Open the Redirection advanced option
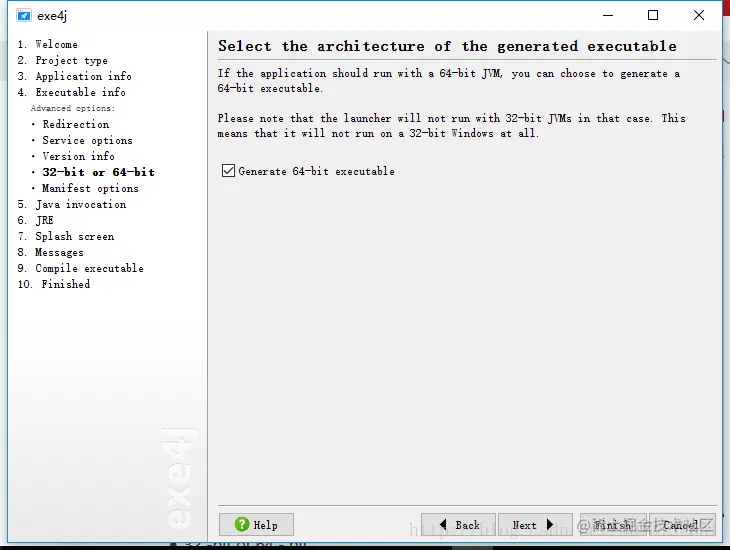Image resolution: width=730 pixels, height=550 pixels. [76, 124]
